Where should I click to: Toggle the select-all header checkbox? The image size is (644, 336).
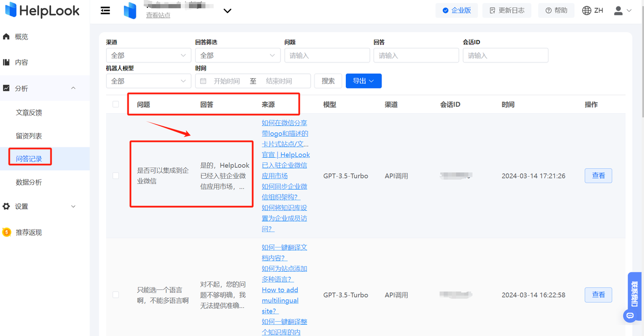click(x=116, y=104)
